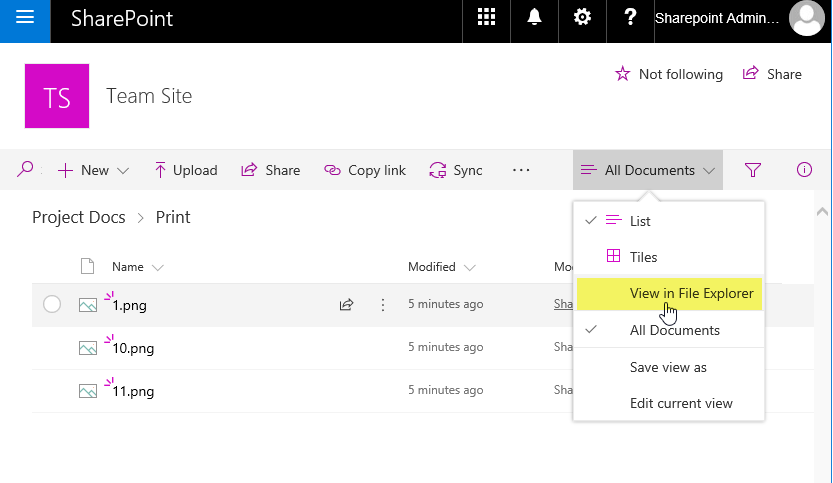Click the search magnifier icon
Screen dimensions: 833x483
pyautogui.click(x=25, y=170)
